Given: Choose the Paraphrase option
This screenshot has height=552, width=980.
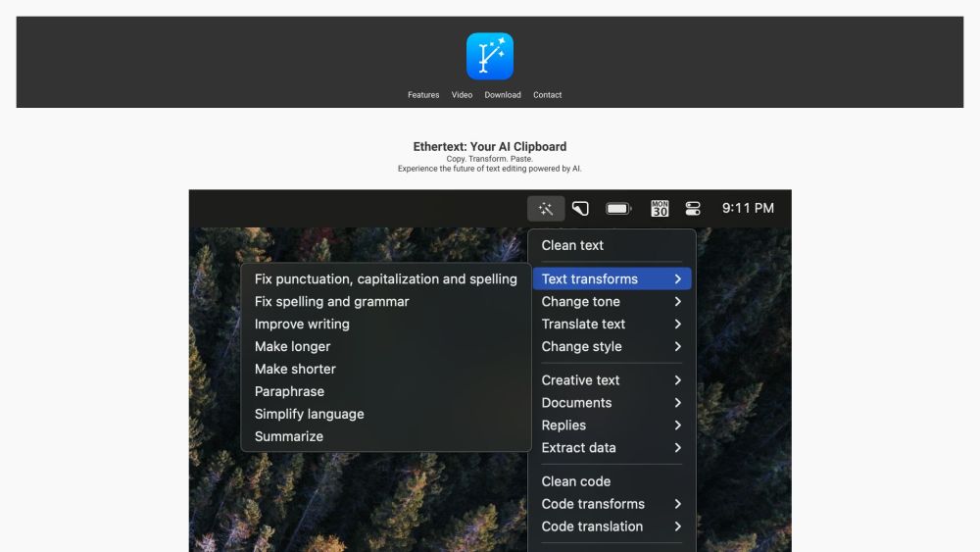Looking at the screenshot, I should click(289, 391).
